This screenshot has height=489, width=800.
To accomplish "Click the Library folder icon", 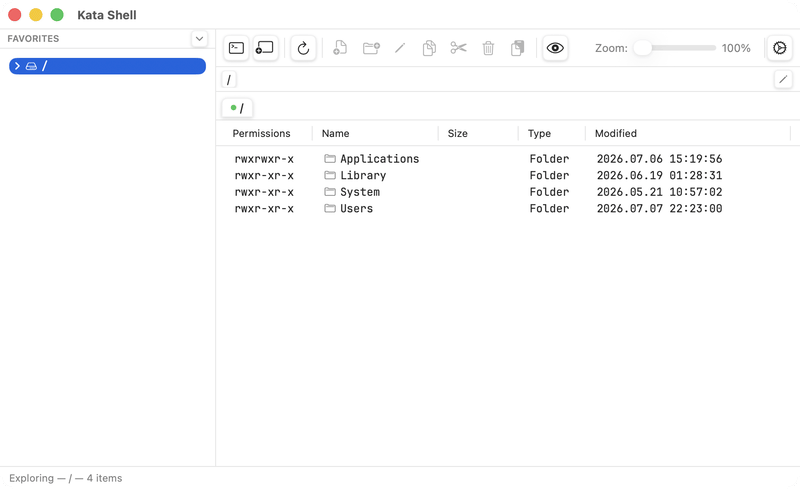I will point(330,175).
